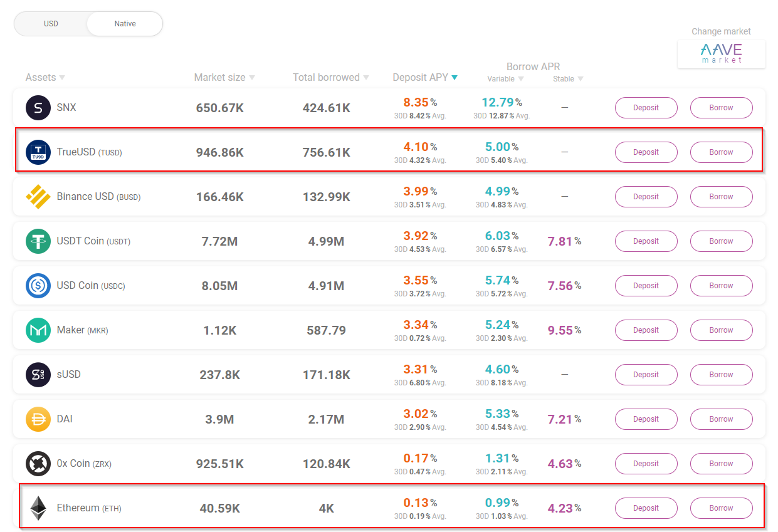The height and width of the screenshot is (532, 778).
Task: Deposit DAI
Action: 646,419
